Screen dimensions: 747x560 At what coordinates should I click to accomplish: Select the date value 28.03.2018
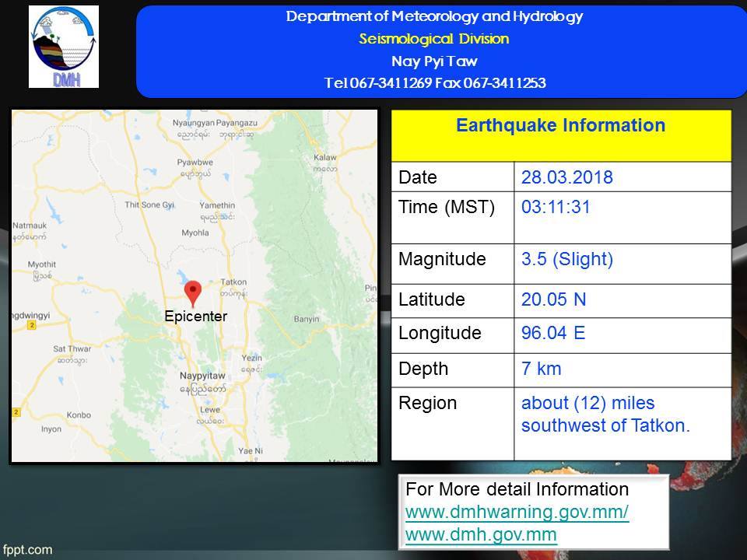click(x=567, y=177)
